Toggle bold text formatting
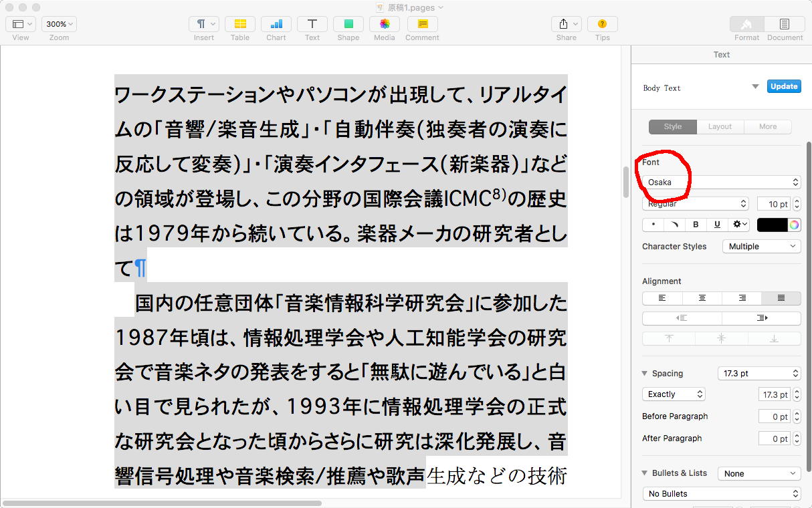812x508 pixels. click(x=696, y=225)
